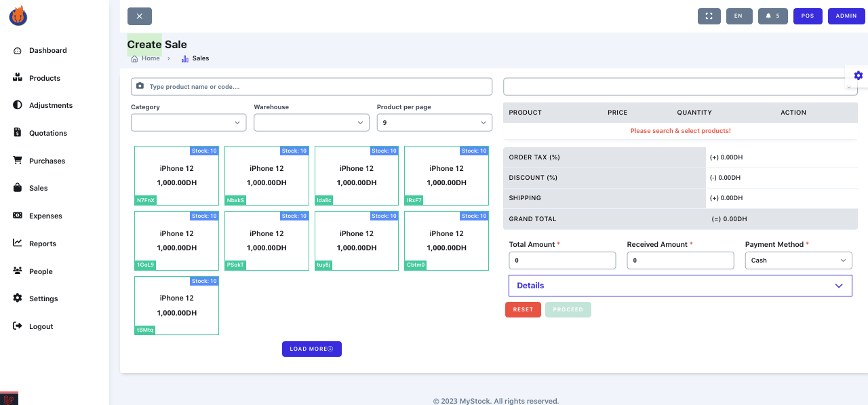The image size is (868, 405).
Task: Select iPhone 12 card with code Ida8c
Action: point(357,176)
